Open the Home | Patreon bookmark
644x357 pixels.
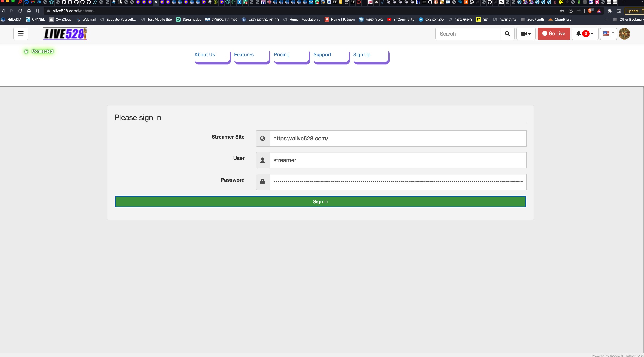pyautogui.click(x=340, y=20)
